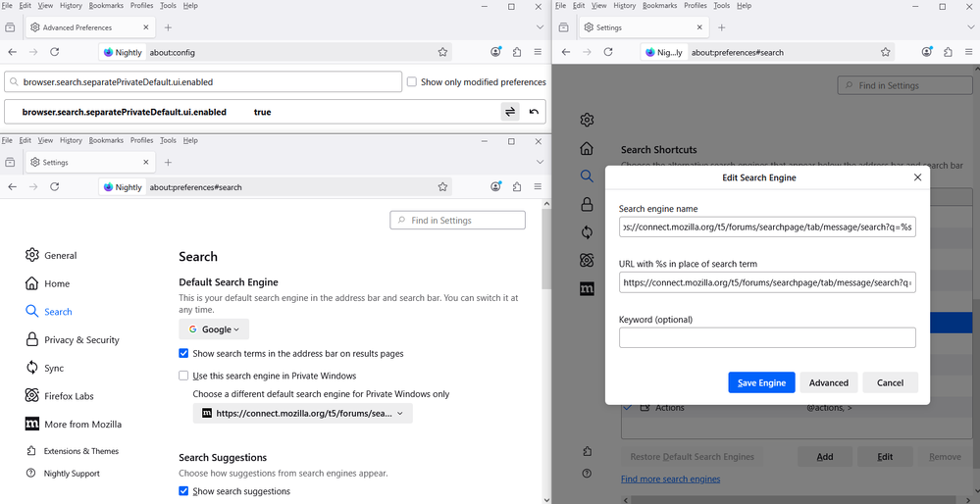The width and height of the screenshot is (980, 504).
Task: Open the Google default search engine dropdown
Action: (x=214, y=330)
